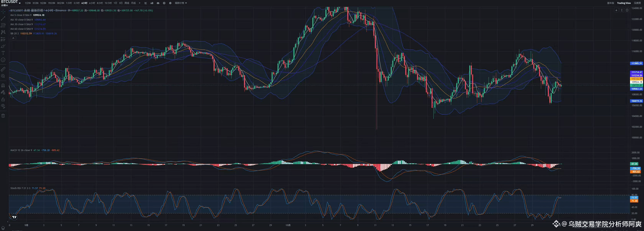
Task: Select the 月线 monthly timeframe
Action: click(133, 3)
